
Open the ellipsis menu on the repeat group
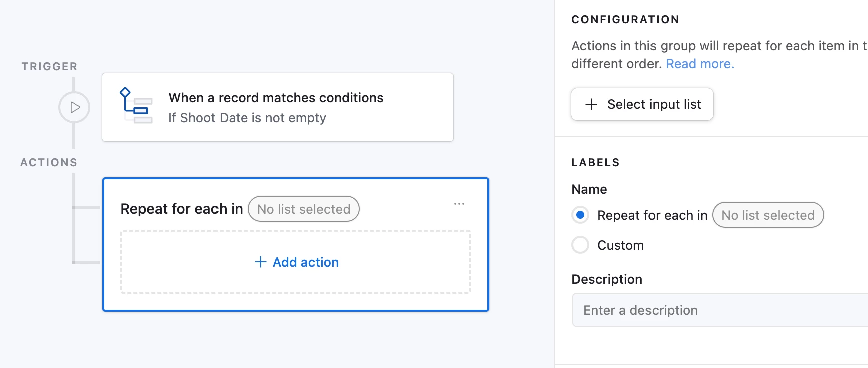tap(459, 204)
